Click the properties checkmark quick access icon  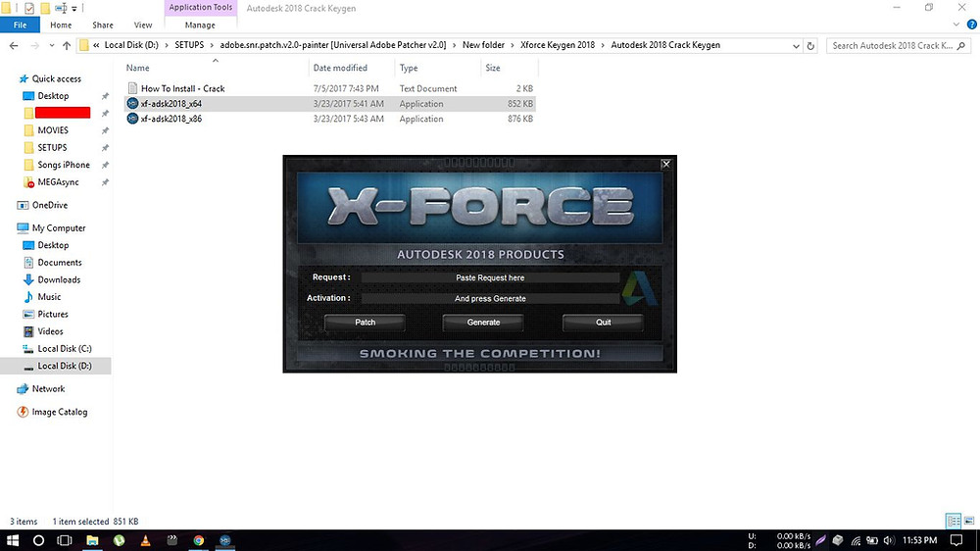(x=28, y=8)
